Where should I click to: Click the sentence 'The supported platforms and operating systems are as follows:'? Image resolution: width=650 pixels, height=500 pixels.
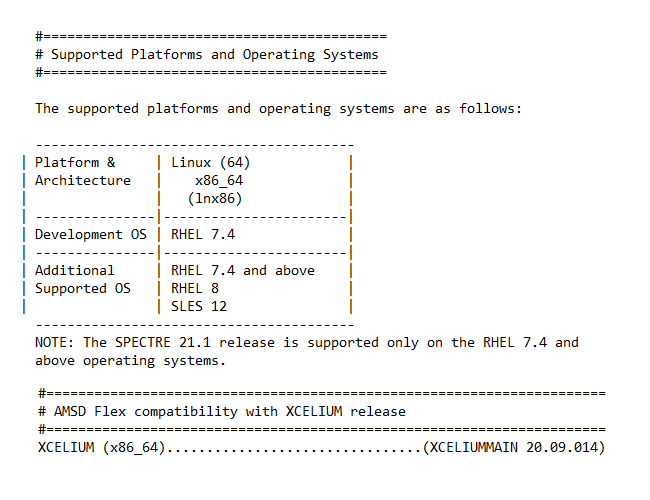(x=278, y=109)
